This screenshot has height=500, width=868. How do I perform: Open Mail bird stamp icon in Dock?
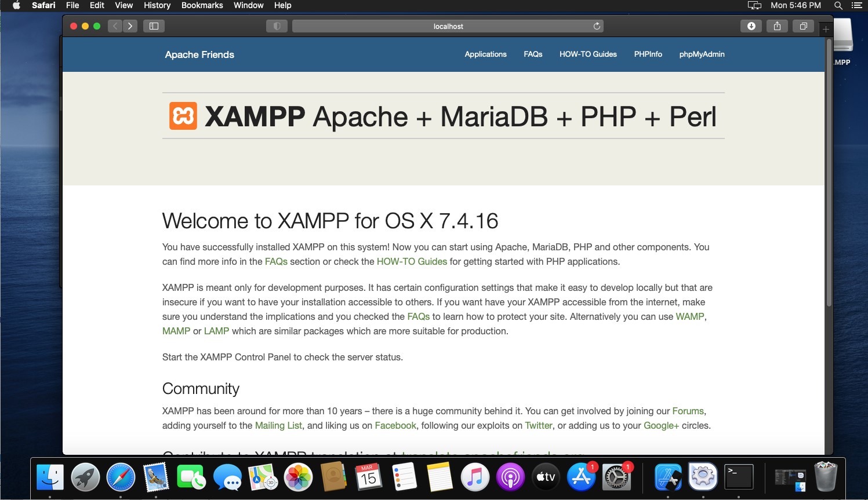156,478
